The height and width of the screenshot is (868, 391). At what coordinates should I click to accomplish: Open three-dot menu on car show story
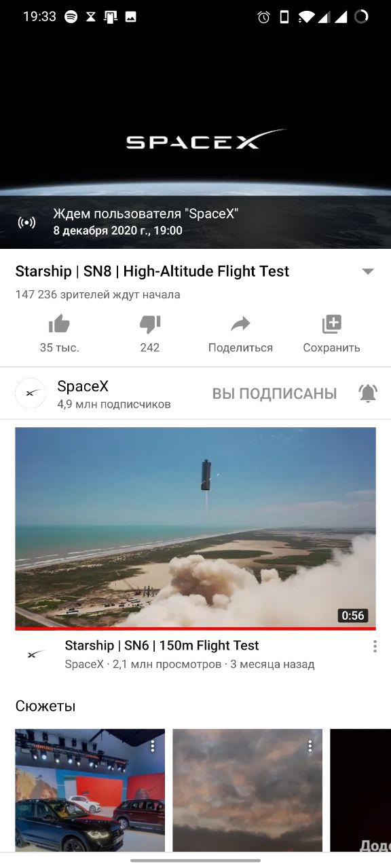(x=153, y=746)
